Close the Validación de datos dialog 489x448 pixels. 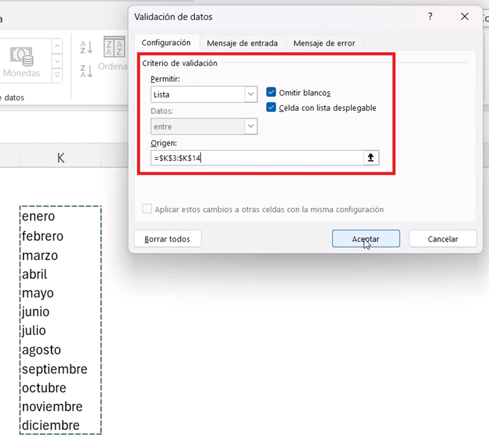465,16
